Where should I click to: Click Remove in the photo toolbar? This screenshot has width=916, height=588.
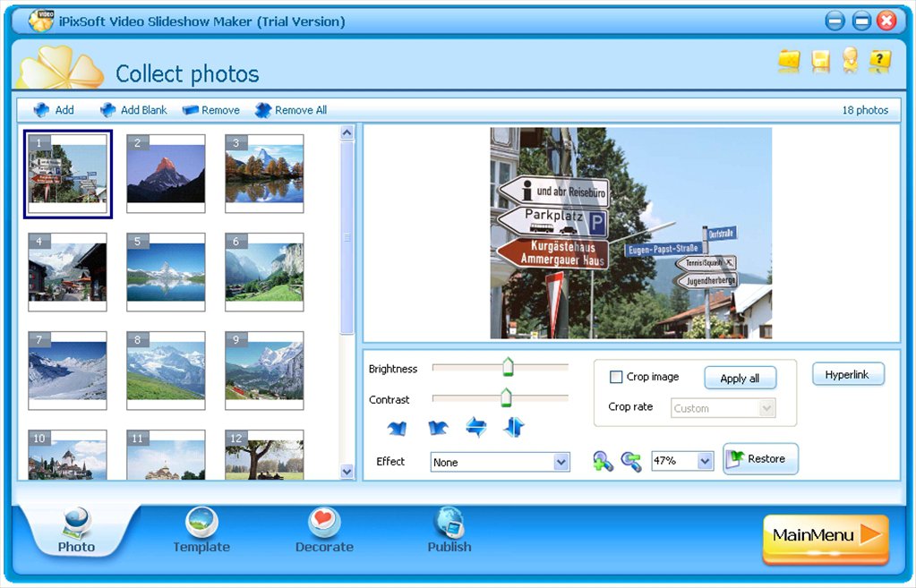(211, 110)
